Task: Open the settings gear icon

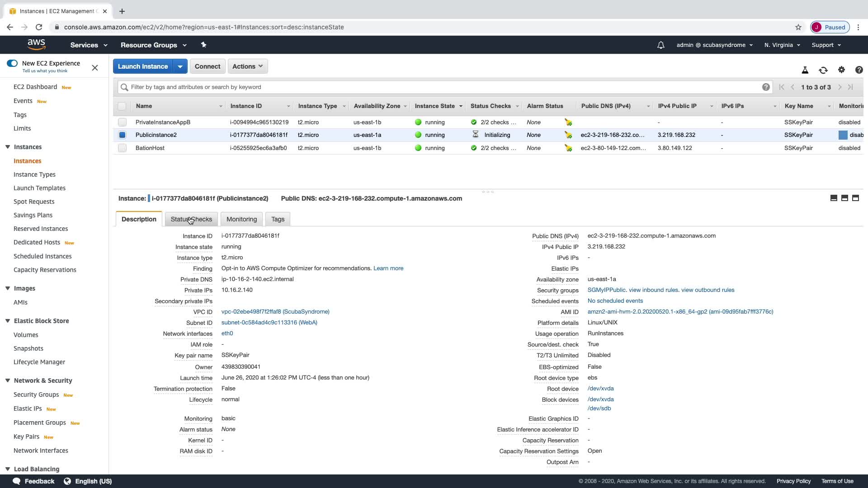Action: click(x=841, y=70)
